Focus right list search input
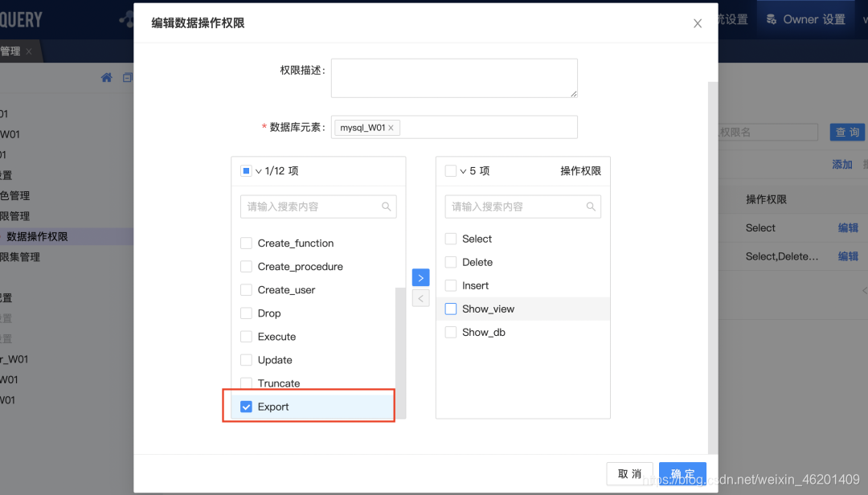The height and width of the screenshot is (495, 868). tap(523, 207)
